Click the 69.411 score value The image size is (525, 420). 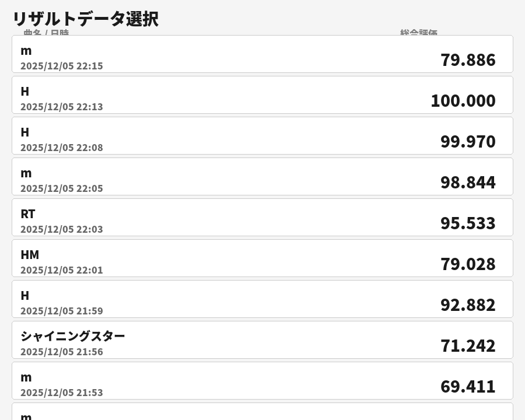click(468, 387)
